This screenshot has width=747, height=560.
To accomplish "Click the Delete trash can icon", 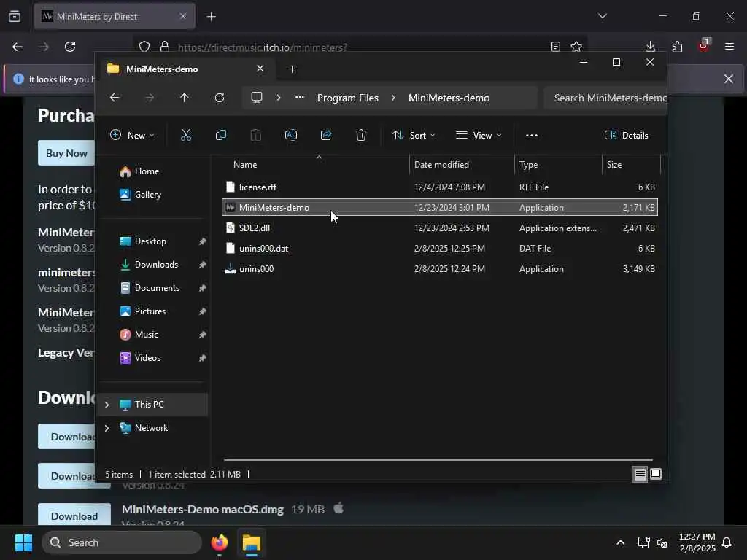I will pyautogui.click(x=361, y=135).
